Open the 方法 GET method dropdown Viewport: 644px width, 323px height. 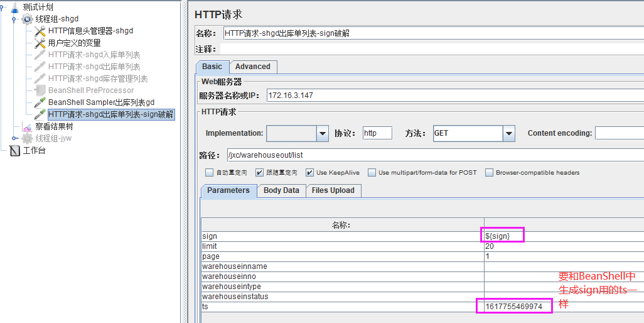(509, 134)
